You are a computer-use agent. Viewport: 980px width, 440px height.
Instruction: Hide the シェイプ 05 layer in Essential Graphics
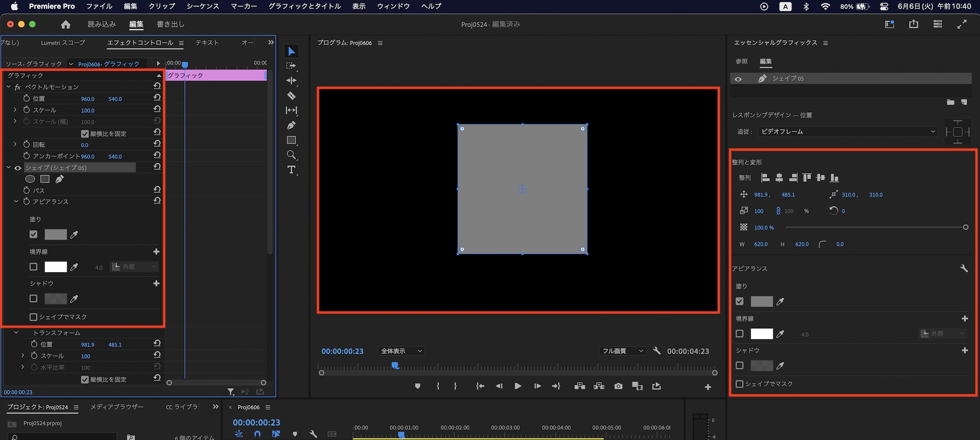[738, 79]
